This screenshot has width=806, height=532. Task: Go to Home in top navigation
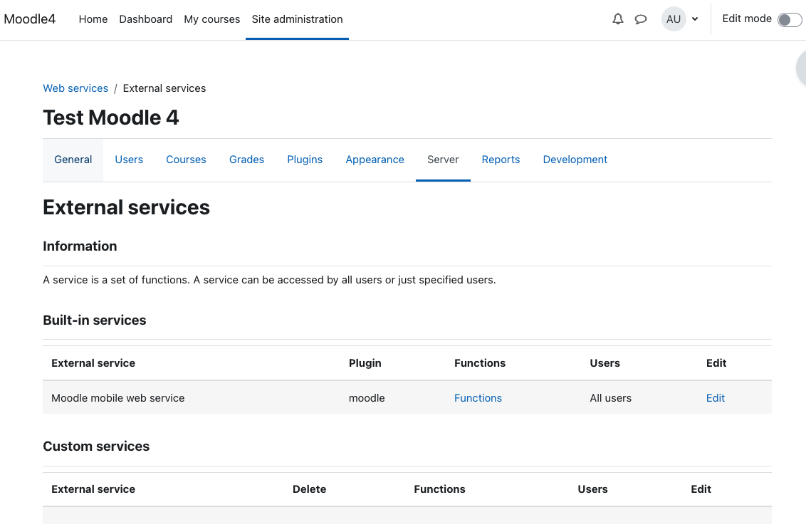[x=93, y=19]
